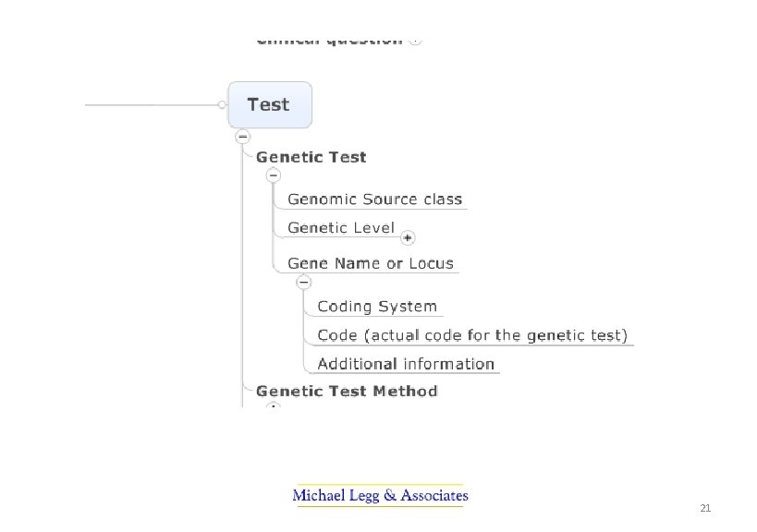The image size is (757, 532).
Task: Select the Genetic Test Method branch
Action: 347,391
